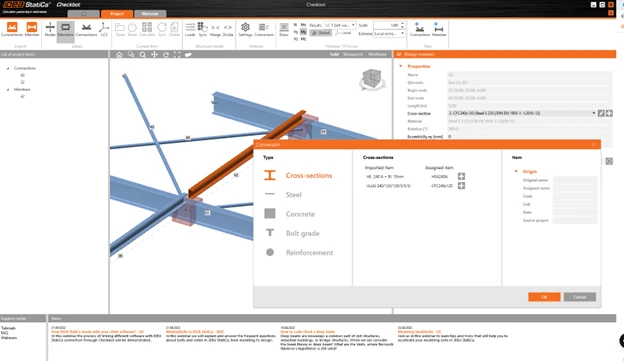Toggle the My force component
The image size is (624, 361).
pos(303,32)
